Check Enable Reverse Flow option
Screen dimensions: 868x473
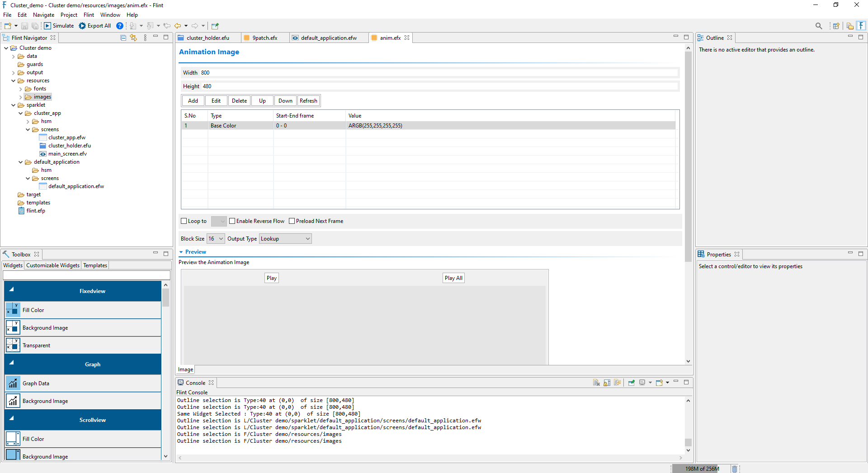(232, 221)
